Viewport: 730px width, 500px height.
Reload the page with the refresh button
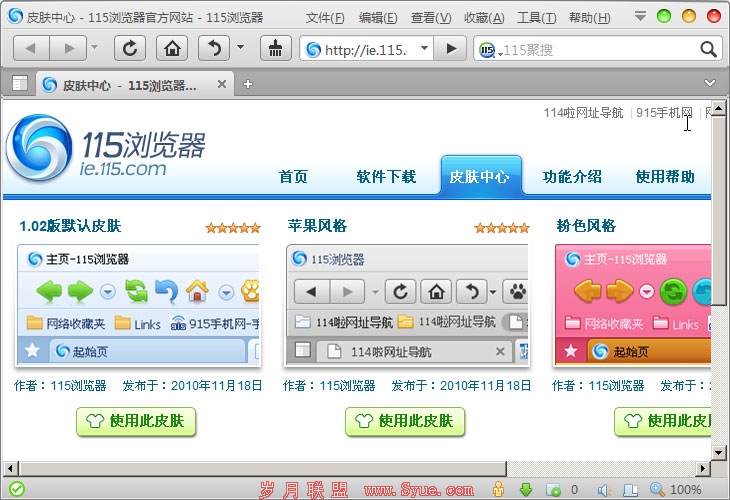130,48
